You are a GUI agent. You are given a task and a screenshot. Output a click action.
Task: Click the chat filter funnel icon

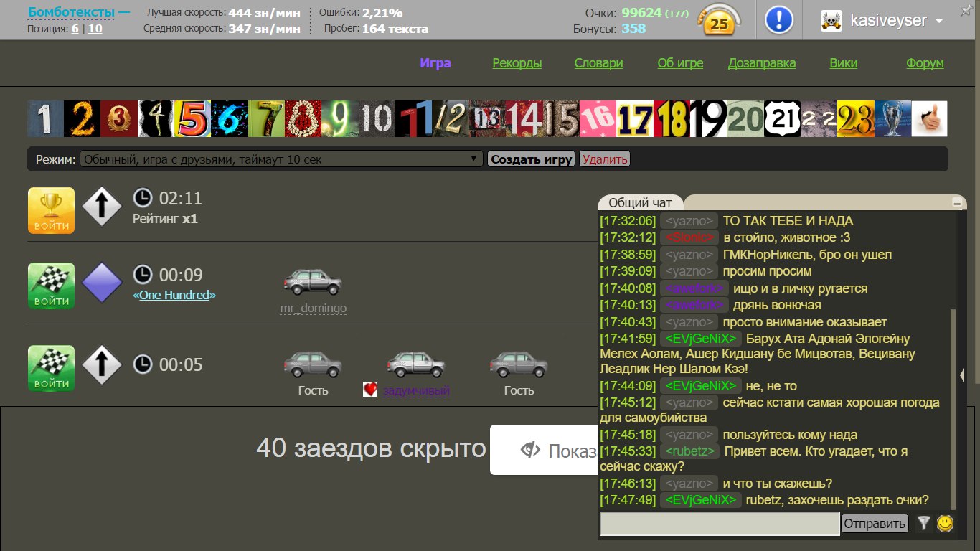tap(923, 524)
